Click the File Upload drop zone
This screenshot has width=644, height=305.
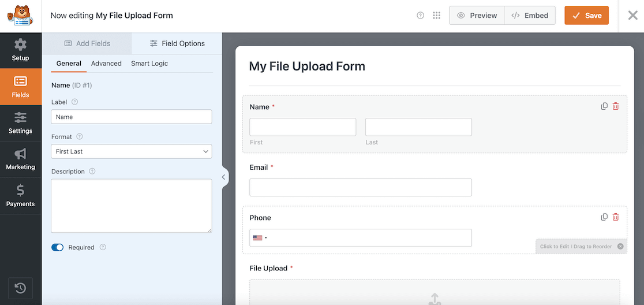coord(435,292)
